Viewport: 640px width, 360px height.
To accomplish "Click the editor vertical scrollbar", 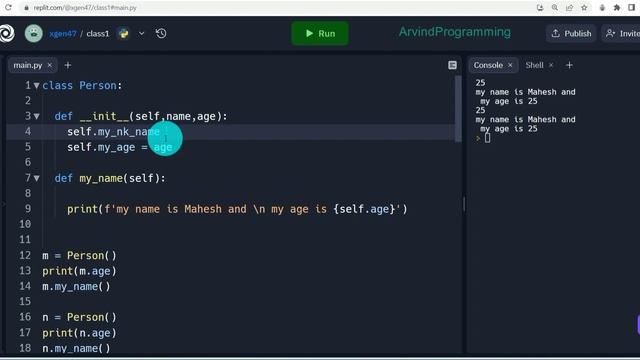I will 458,109.
